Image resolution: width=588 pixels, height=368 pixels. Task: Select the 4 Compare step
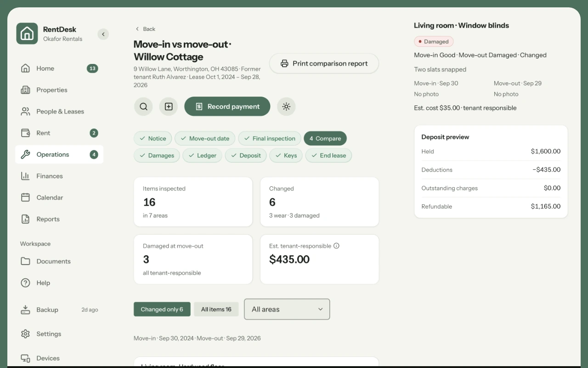pos(325,138)
